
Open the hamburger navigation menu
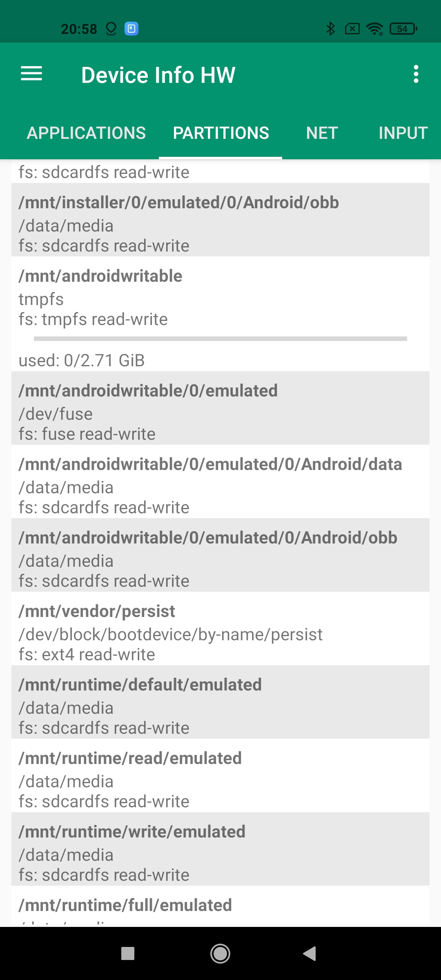[31, 74]
